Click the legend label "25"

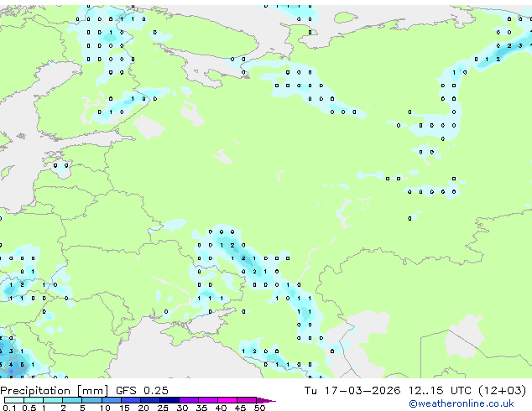tap(163, 408)
